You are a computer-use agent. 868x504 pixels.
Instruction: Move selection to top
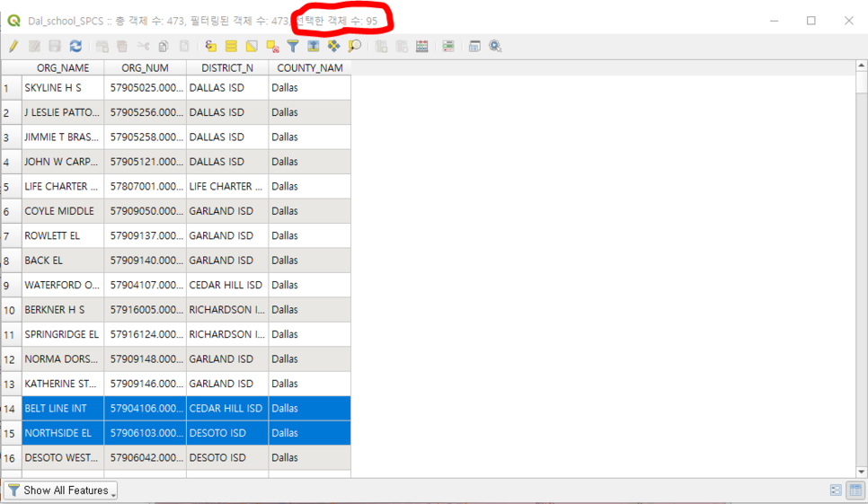(x=314, y=47)
